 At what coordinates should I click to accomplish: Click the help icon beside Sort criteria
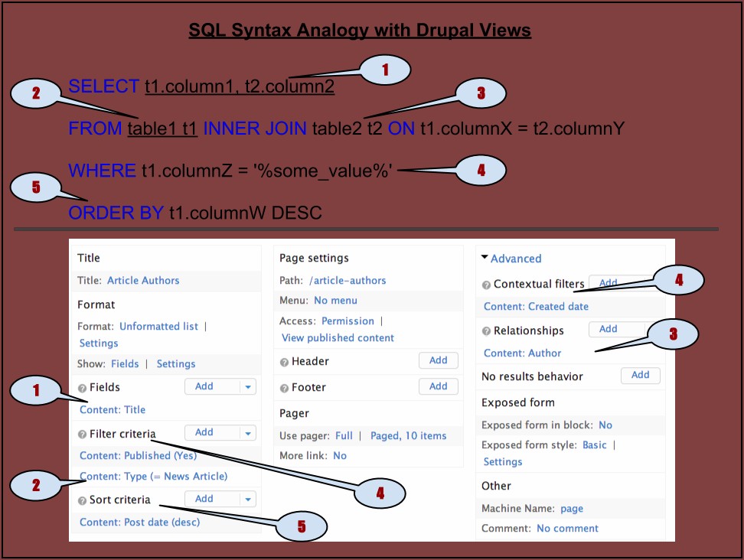pos(83,500)
